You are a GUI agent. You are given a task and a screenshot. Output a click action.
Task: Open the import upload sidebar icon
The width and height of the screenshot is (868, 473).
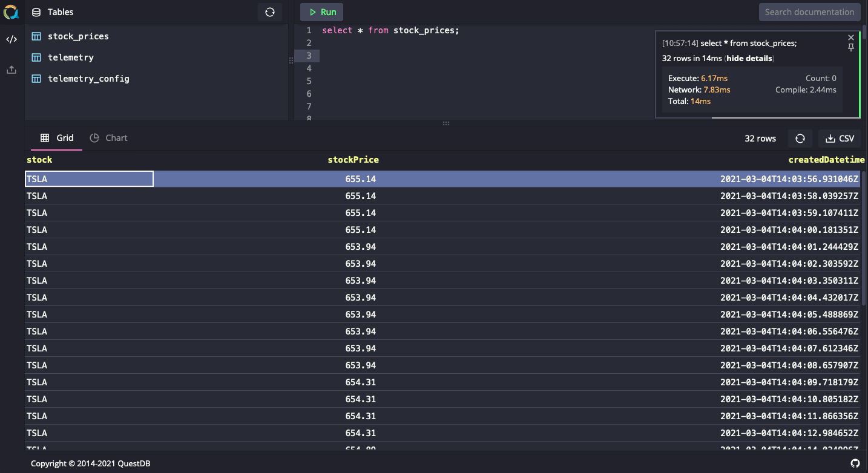pyautogui.click(x=12, y=70)
